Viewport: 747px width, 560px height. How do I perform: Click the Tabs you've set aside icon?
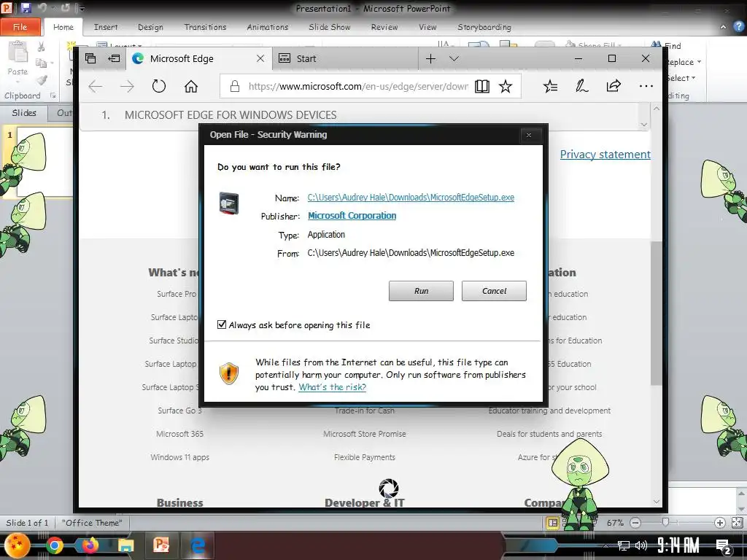click(90, 58)
